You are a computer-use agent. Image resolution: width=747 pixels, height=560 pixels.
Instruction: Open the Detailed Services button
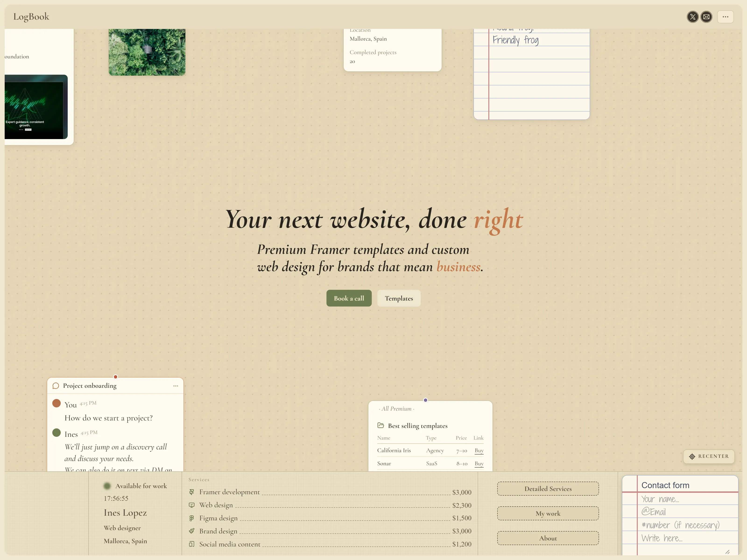(548, 488)
